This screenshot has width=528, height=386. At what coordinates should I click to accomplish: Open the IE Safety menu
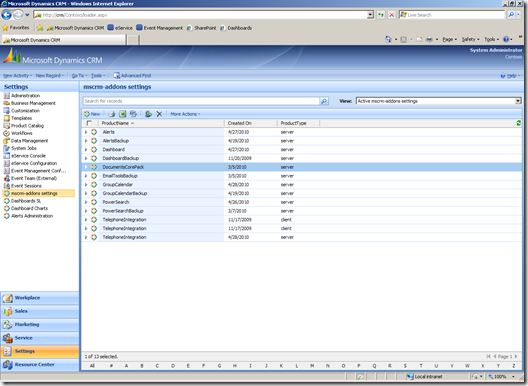tap(470, 39)
